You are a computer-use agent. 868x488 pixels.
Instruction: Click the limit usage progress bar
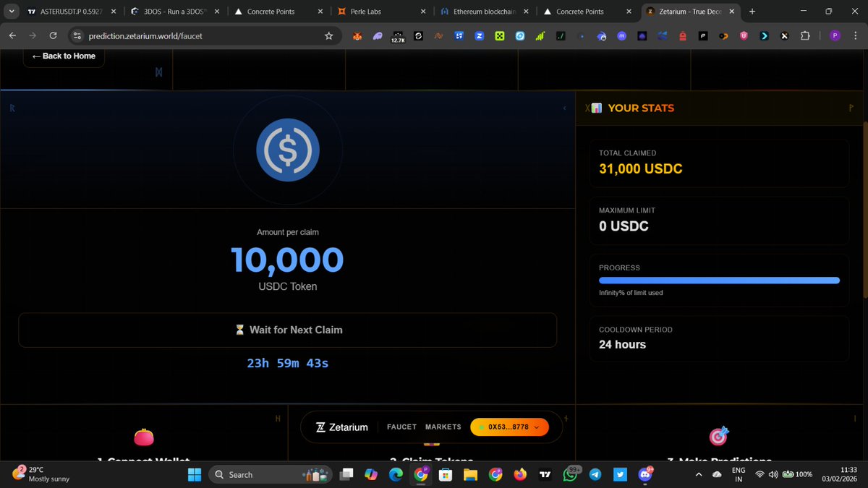click(x=719, y=281)
